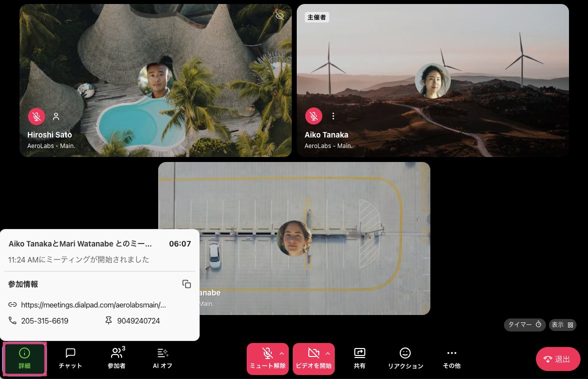The image size is (588, 379).
Task: Open the More (その他) menu
Action: pos(451,358)
